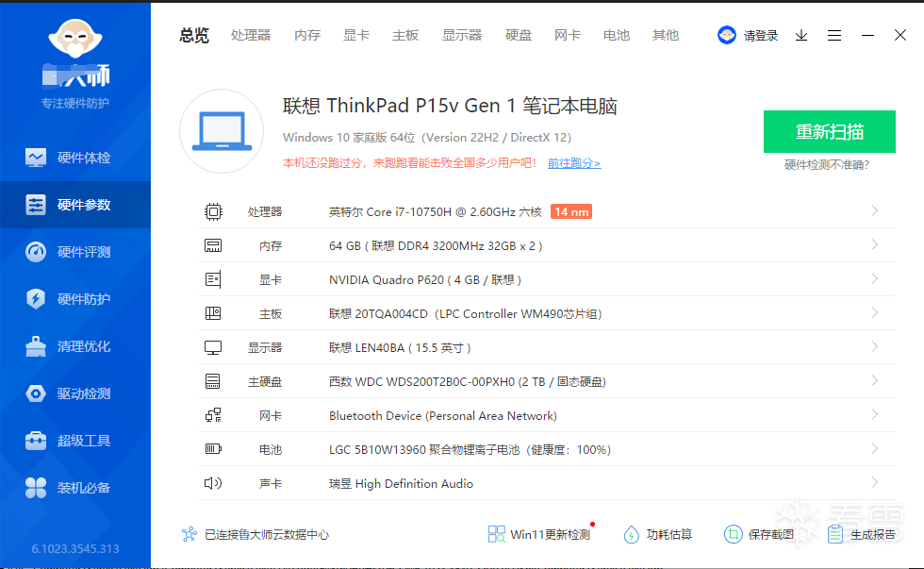
Task: Click the 声卡 speaker icon
Action: click(213, 483)
